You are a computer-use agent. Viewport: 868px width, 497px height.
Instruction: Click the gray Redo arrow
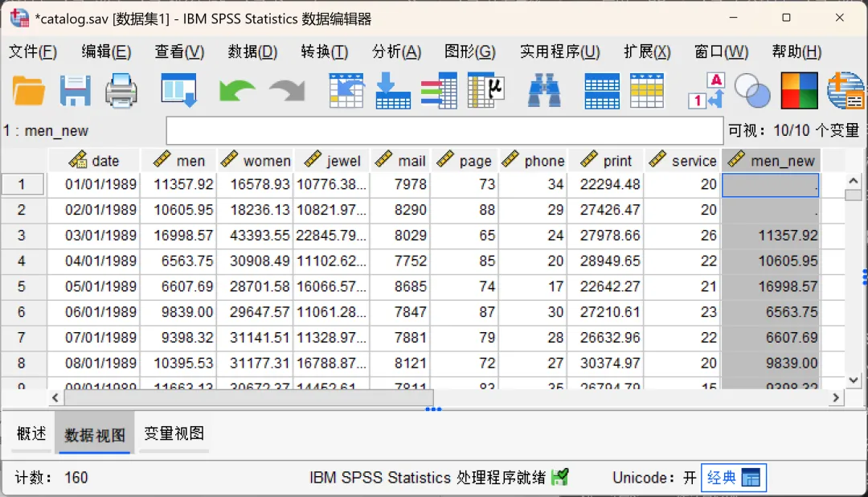click(x=287, y=91)
